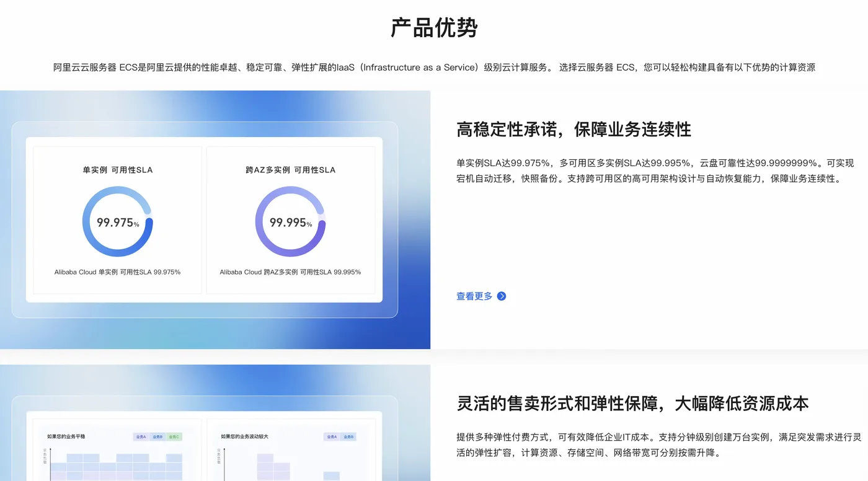
Task: Click the paragraph starting 单实例SLA达99.975%
Action: point(655,171)
